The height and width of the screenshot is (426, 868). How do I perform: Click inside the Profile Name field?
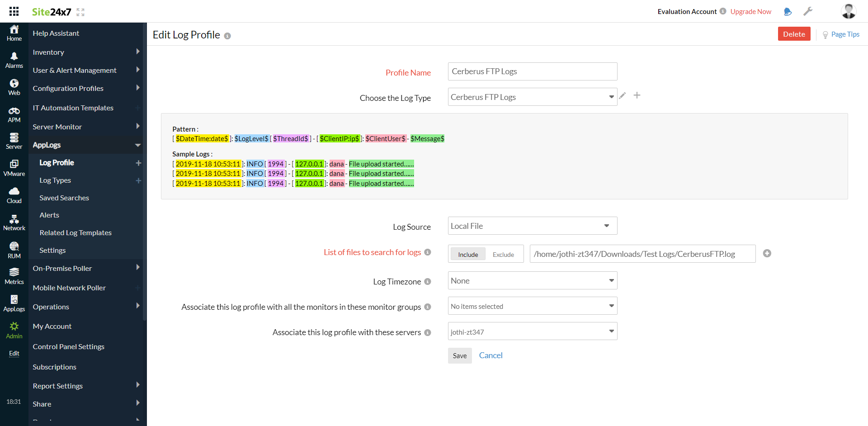532,71
